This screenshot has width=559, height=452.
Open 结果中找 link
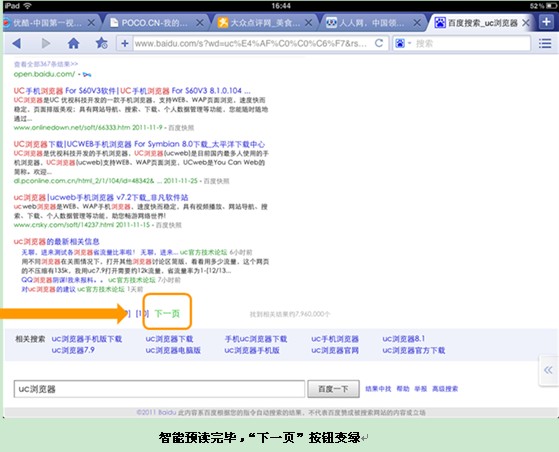coord(378,389)
